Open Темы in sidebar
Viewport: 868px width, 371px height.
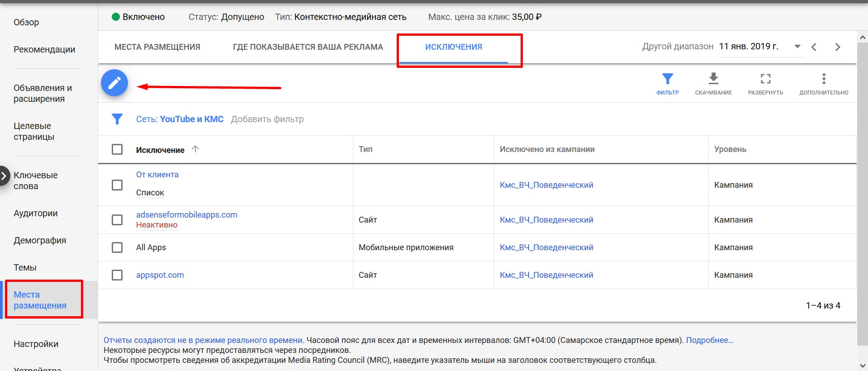[25, 267]
